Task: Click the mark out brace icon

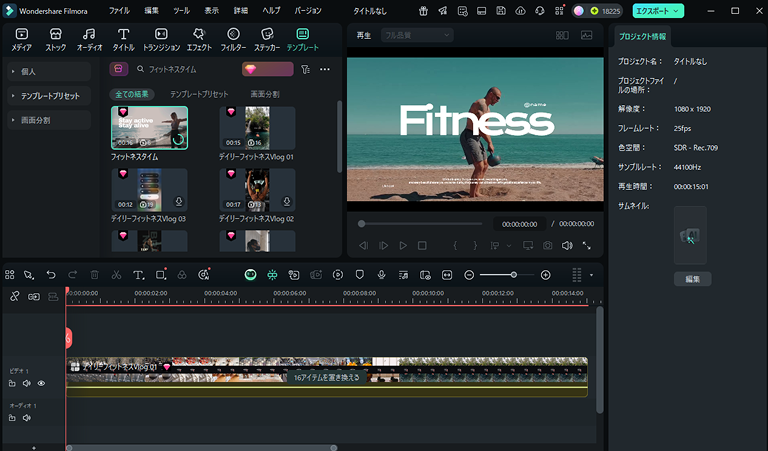Action: 475,246
